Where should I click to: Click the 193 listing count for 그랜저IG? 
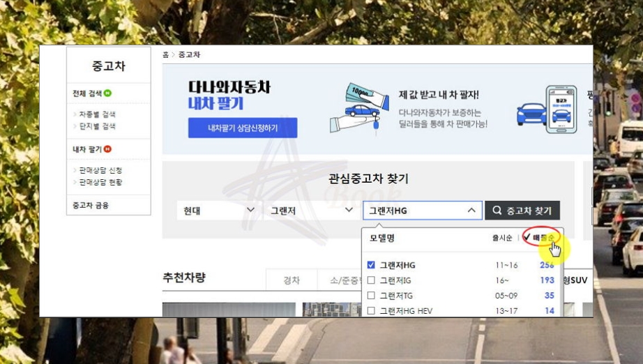(547, 280)
